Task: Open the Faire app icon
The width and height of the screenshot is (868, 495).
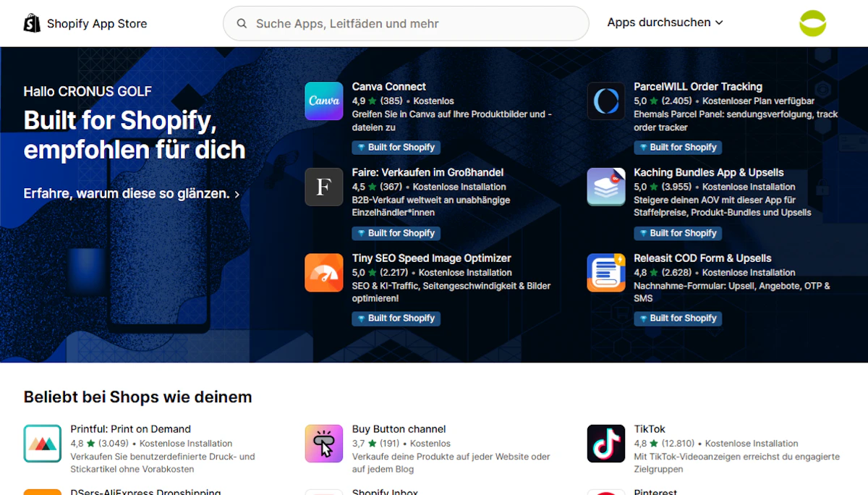Action: point(324,187)
